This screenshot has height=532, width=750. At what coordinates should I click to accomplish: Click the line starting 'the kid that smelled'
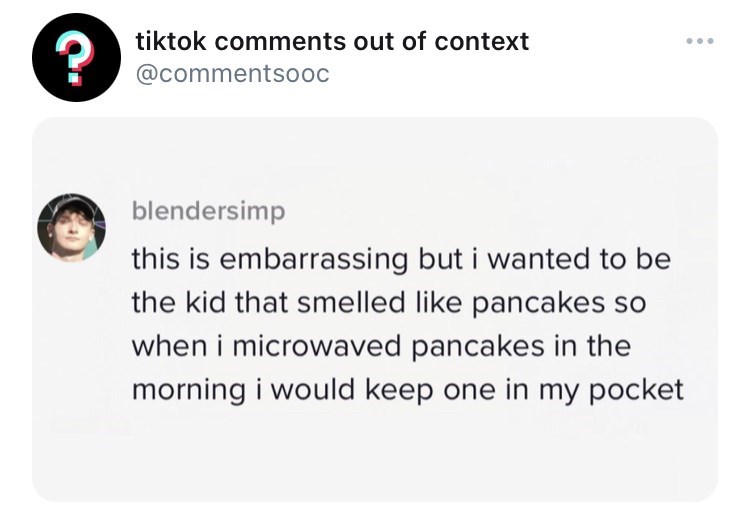[389, 303]
